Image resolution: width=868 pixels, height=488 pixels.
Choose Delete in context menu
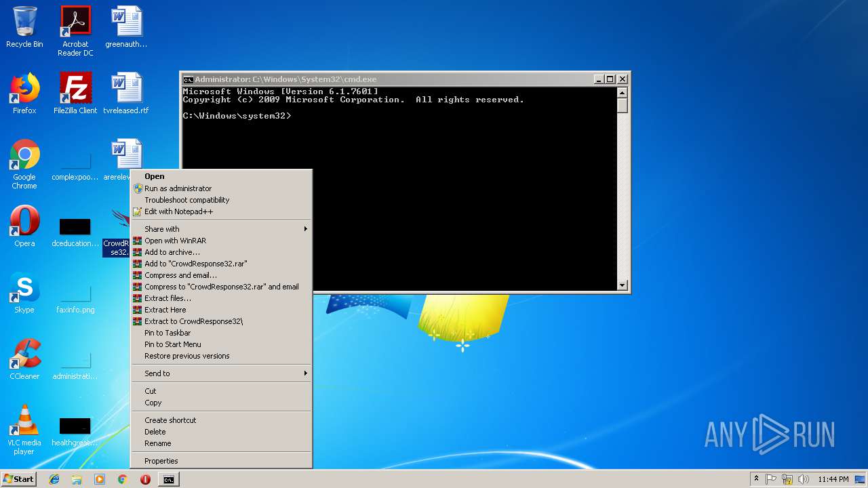pyautogui.click(x=221, y=432)
